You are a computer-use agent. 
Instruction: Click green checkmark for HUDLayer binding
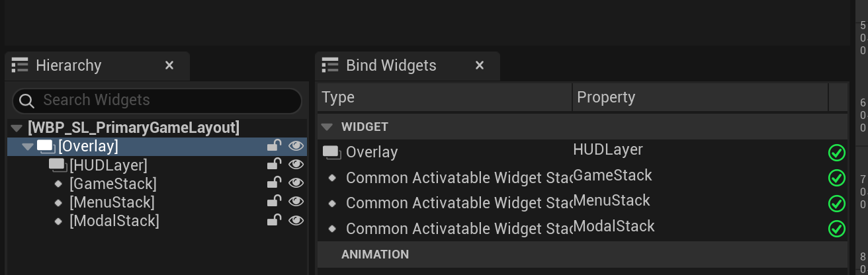click(x=837, y=153)
